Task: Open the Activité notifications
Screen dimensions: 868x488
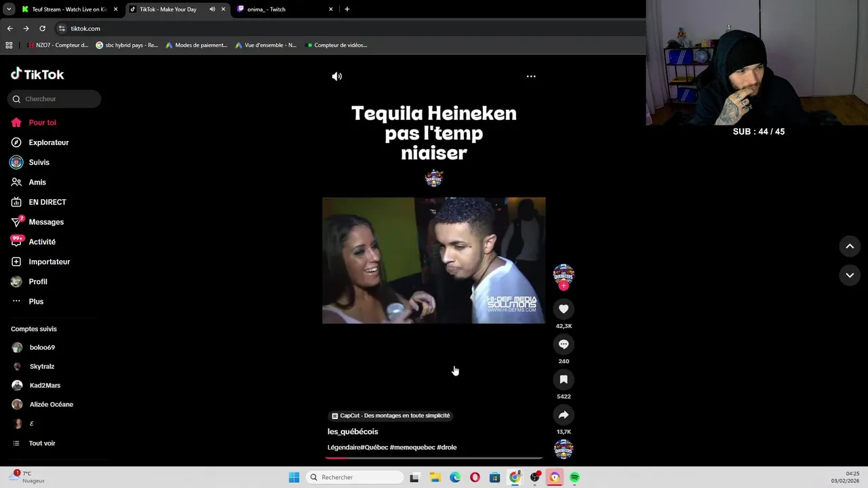Action: (x=33, y=242)
